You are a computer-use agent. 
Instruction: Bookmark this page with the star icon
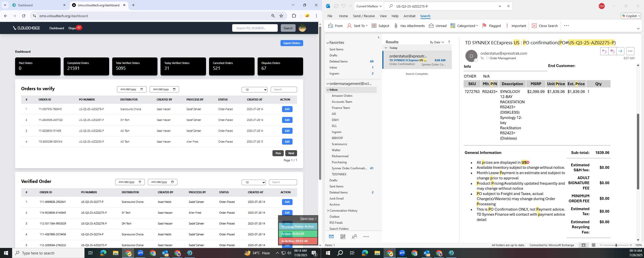[x=281, y=16]
